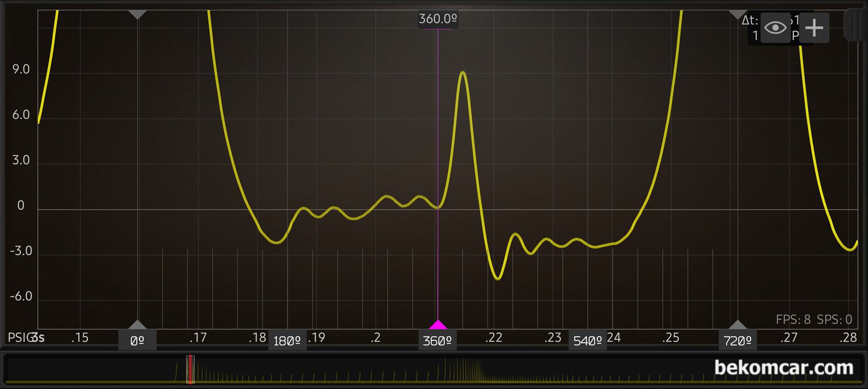Select the 720º degree label
Screen dimensions: 868x389
[x=737, y=340]
